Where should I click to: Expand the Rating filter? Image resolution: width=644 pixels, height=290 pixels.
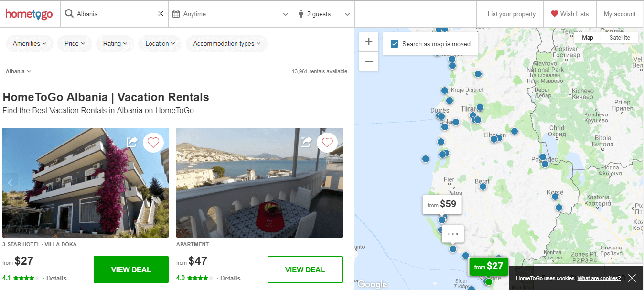(x=115, y=43)
